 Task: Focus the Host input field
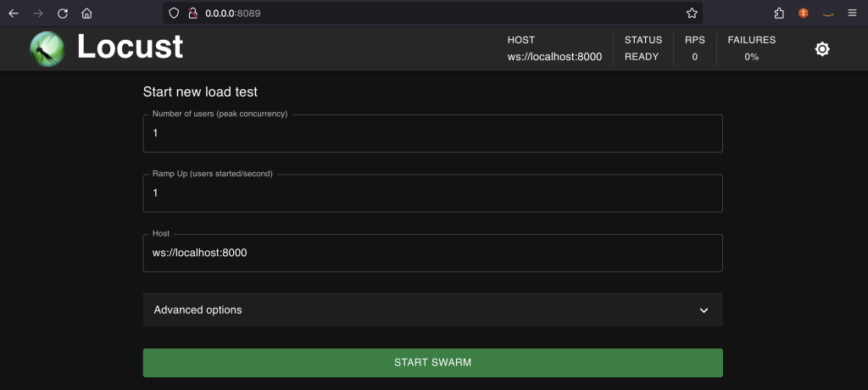point(432,253)
